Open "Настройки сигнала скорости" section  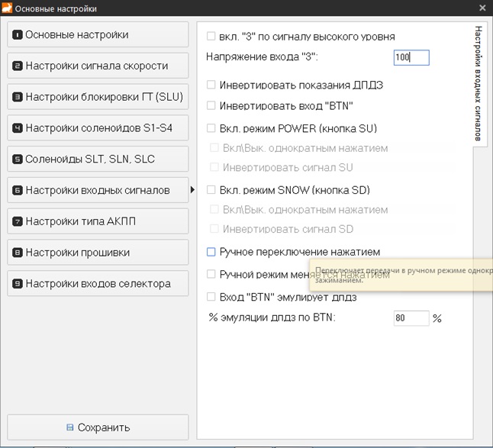[98, 66]
